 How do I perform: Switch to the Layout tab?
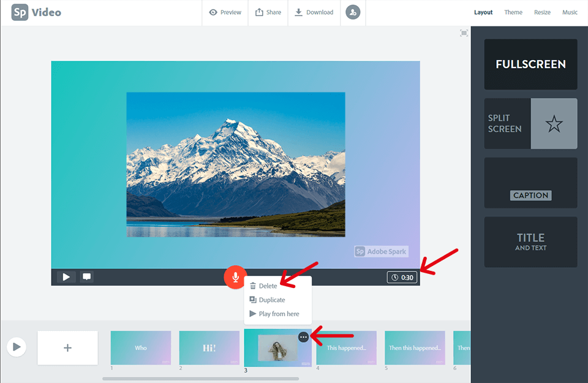tap(483, 12)
